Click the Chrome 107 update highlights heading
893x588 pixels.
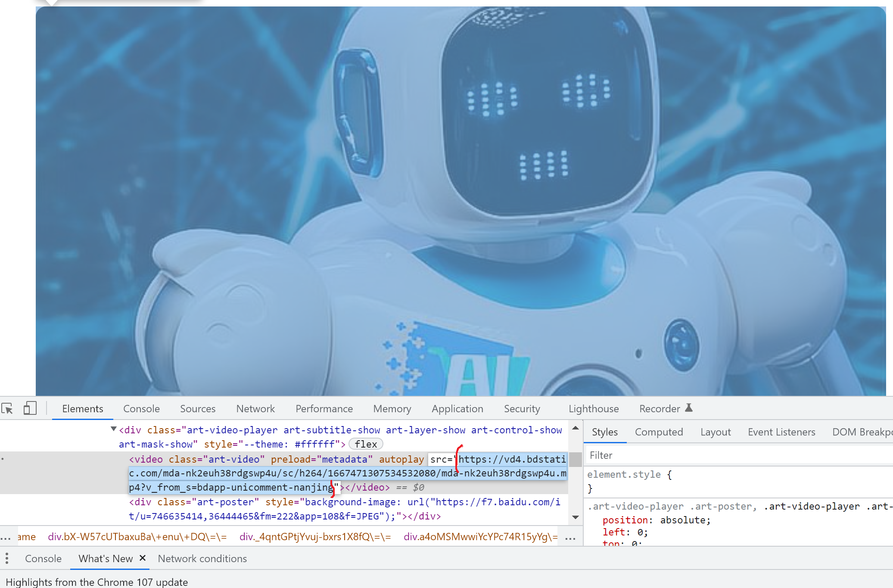[97, 582]
